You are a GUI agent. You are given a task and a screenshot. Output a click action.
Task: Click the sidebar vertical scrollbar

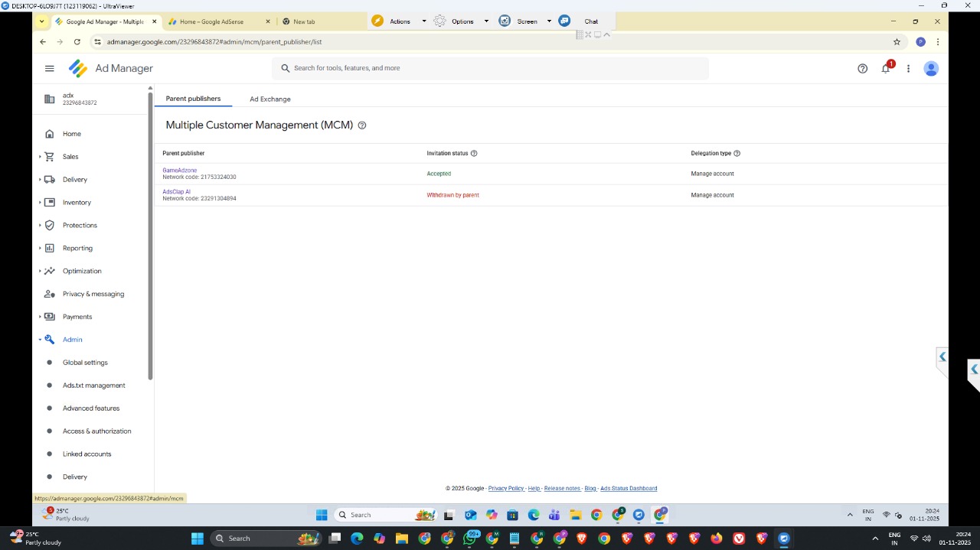150,229
